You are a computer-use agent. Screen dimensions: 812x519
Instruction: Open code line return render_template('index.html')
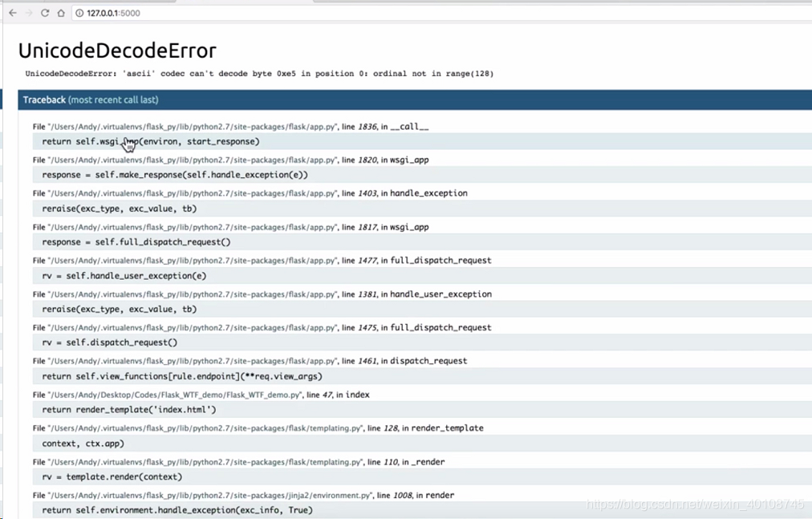click(422, 410)
